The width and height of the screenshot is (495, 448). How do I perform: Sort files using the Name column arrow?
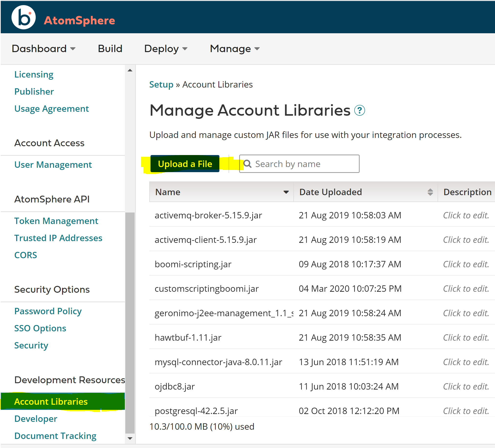pyautogui.click(x=286, y=192)
